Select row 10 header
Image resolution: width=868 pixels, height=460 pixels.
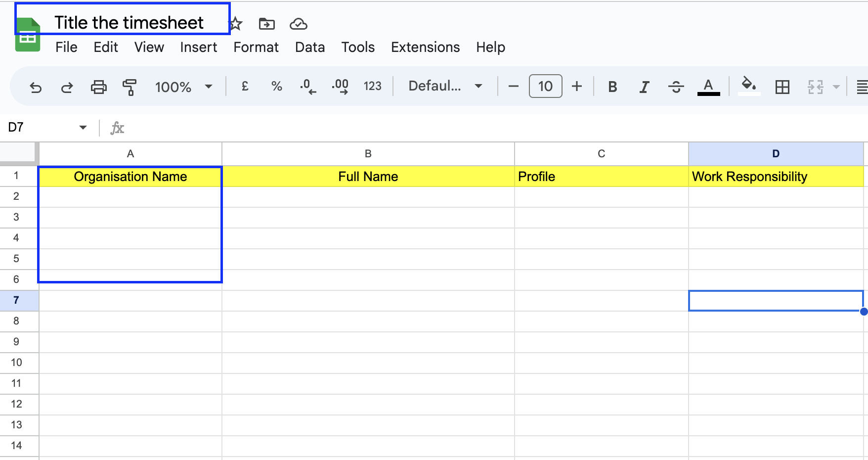19,363
